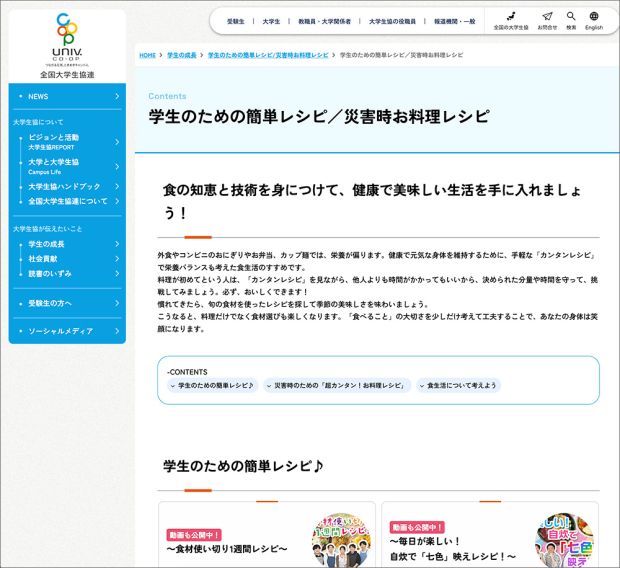Open the 自炊で「七色」映えレシピ card

coord(490,535)
